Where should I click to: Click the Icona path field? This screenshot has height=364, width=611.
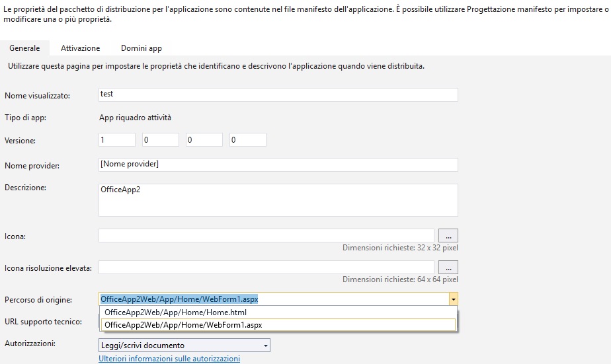coord(266,236)
